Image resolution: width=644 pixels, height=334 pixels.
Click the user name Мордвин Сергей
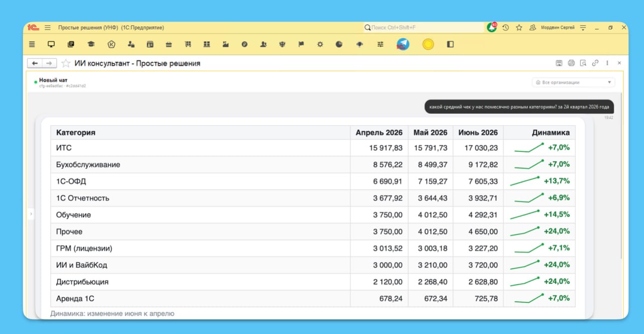[x=557, y=28]
